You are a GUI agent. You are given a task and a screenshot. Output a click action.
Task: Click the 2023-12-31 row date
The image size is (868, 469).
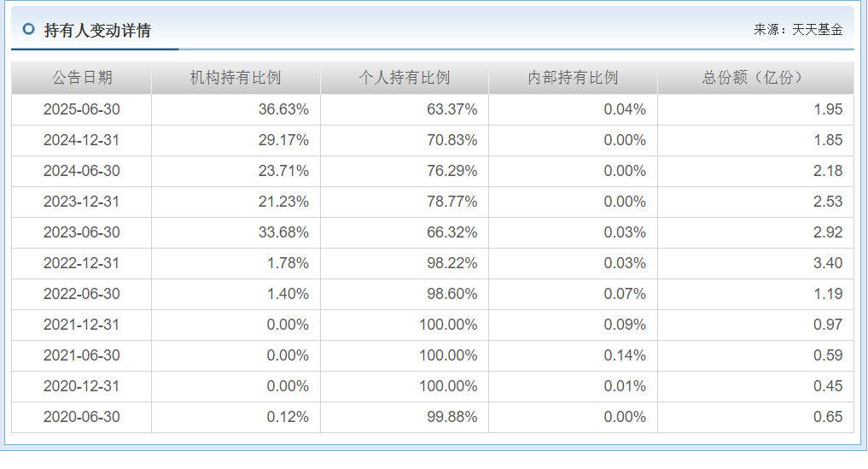[82, 202]
